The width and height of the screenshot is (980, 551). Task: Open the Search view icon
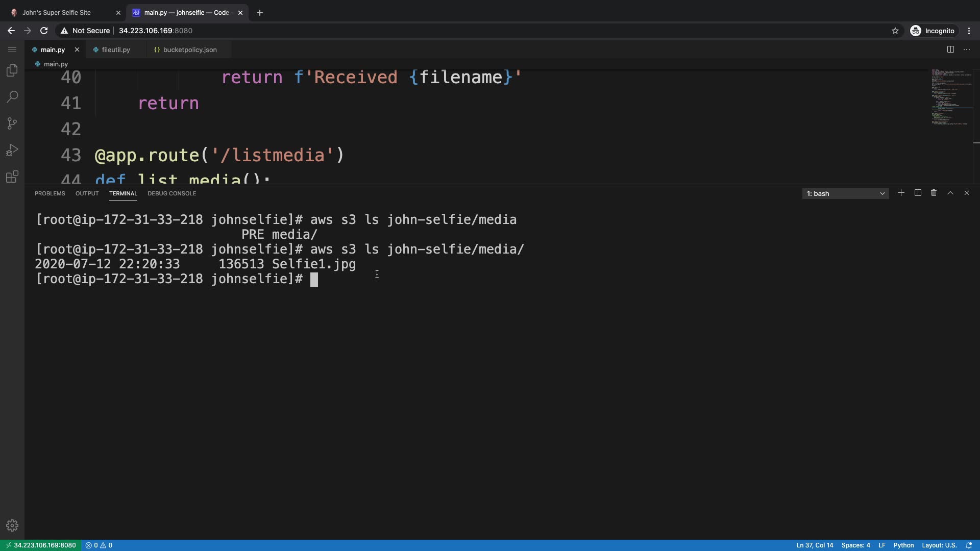point(12,97)
